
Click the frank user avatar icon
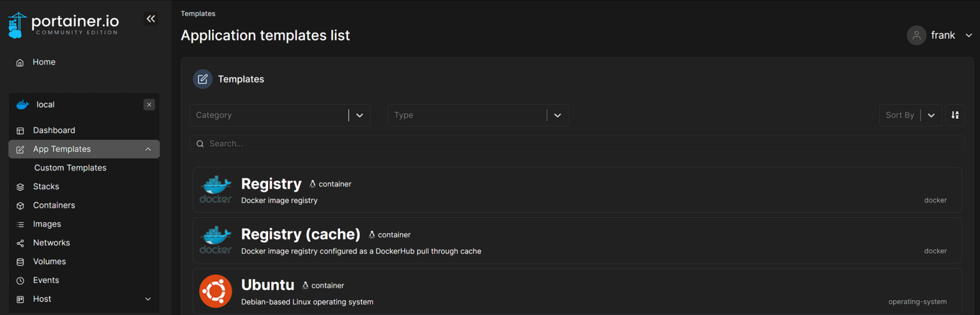tap(916, 35)
